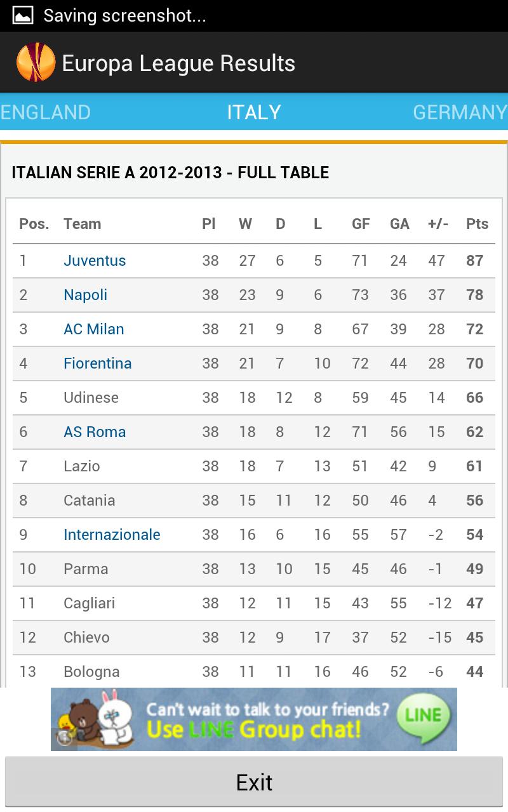Open the Fiorentina team link
The width and height of the screenshot is (508, 812).
coord(97,363)
